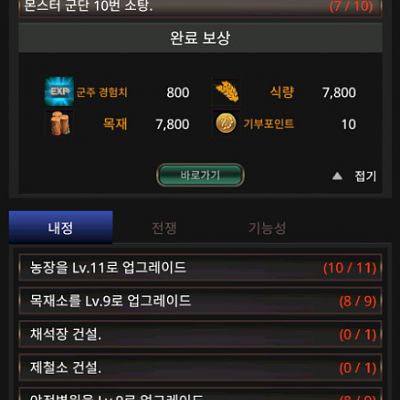Click the wood logs lumber icon

[x=59, y=123]
